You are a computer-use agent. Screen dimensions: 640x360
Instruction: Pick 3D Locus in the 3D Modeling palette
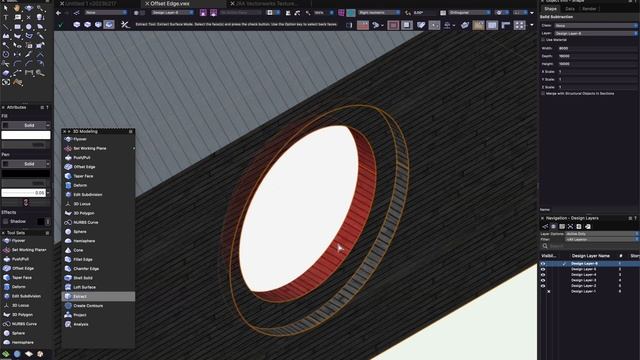[x=98, y=204]
